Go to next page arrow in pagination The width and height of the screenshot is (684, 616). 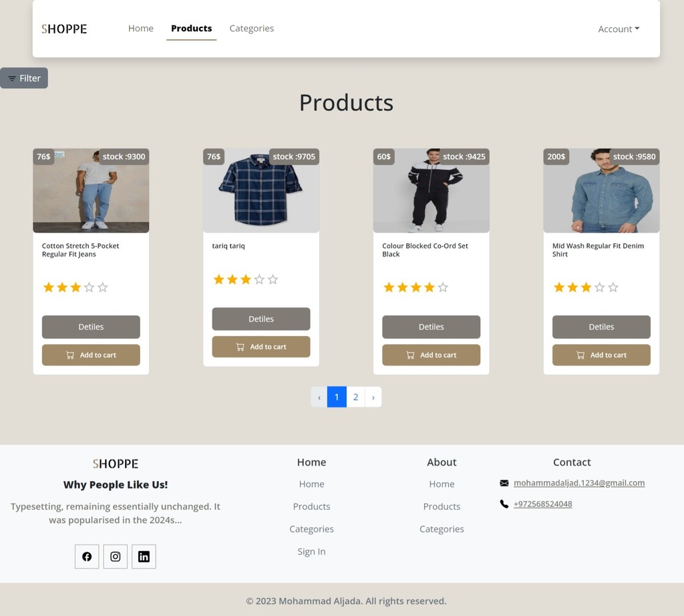click(373, 397)
